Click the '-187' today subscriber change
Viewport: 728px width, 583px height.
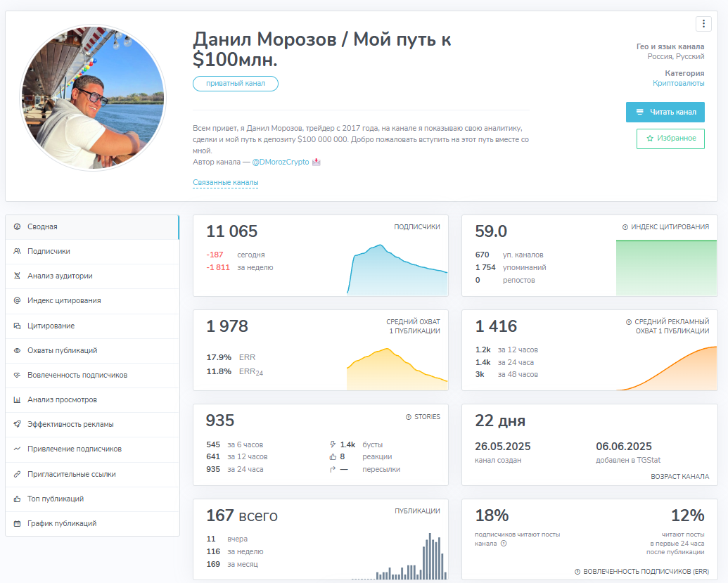click(215, 255)
